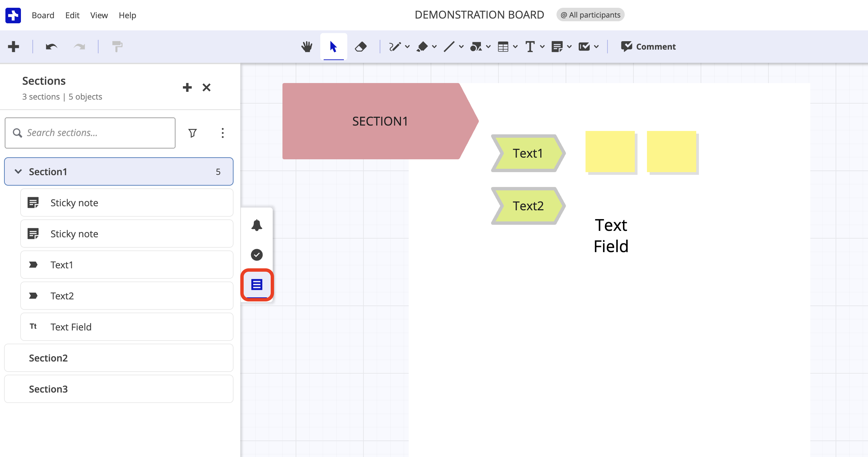The image size is (868, 457).
Task: Select Text Field in the sections list
Action: tap(127, 327)
